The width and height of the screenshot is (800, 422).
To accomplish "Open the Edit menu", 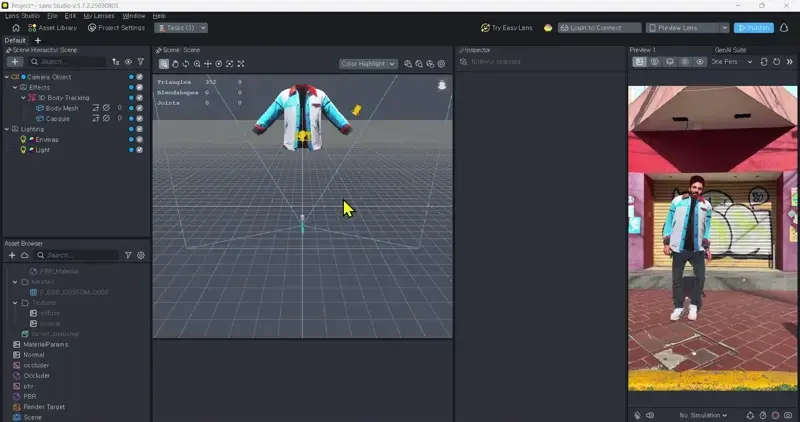I will tap(70, 16).
